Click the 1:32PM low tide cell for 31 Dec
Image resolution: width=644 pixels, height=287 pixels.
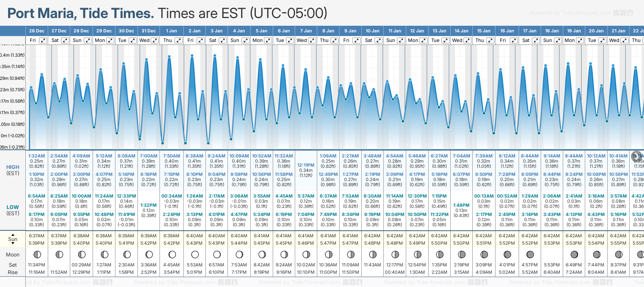pos(149,205)
